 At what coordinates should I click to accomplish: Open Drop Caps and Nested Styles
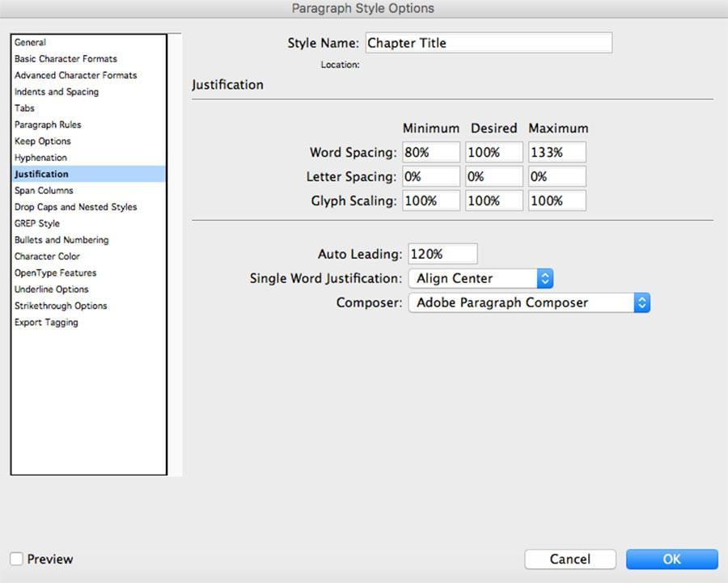[75, 207]
